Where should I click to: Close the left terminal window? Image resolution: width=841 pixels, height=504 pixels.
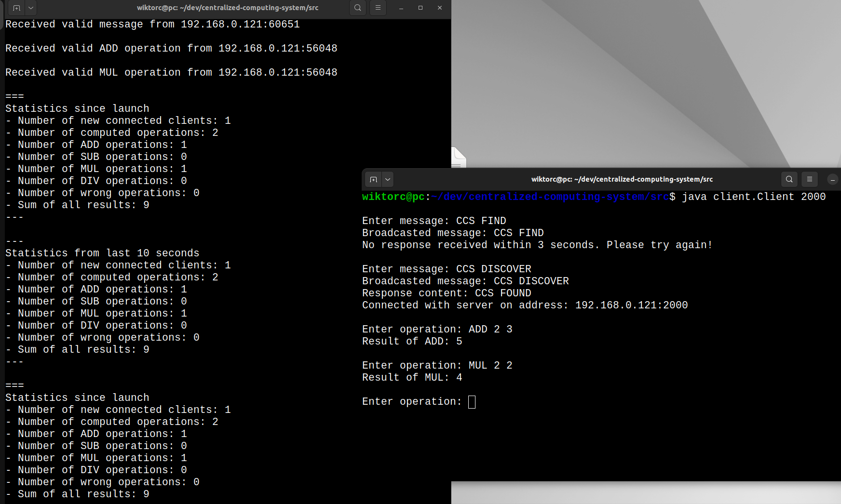coord(440,8)
